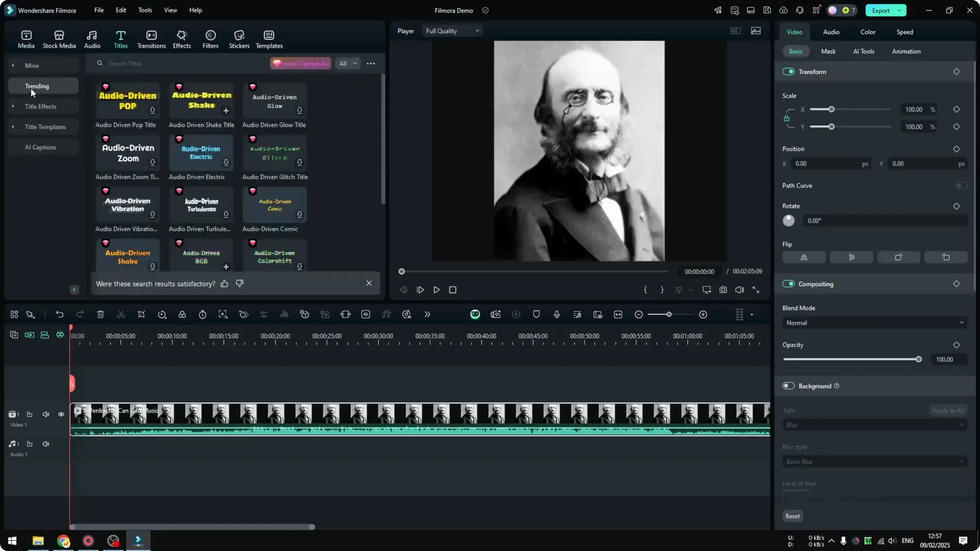980x551 pixels.
Task: Click the Undo icon above the timeline
Action: click(x=60, y=314)
